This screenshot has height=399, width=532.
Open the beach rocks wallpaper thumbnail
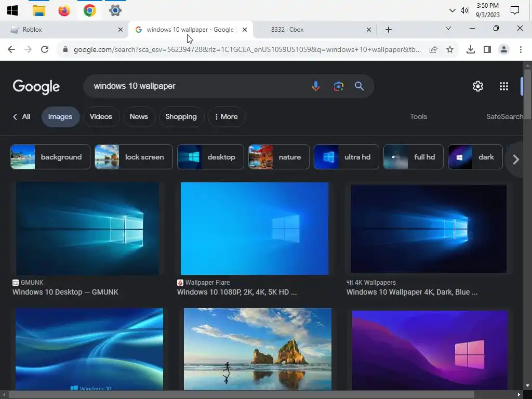(258, 349)
